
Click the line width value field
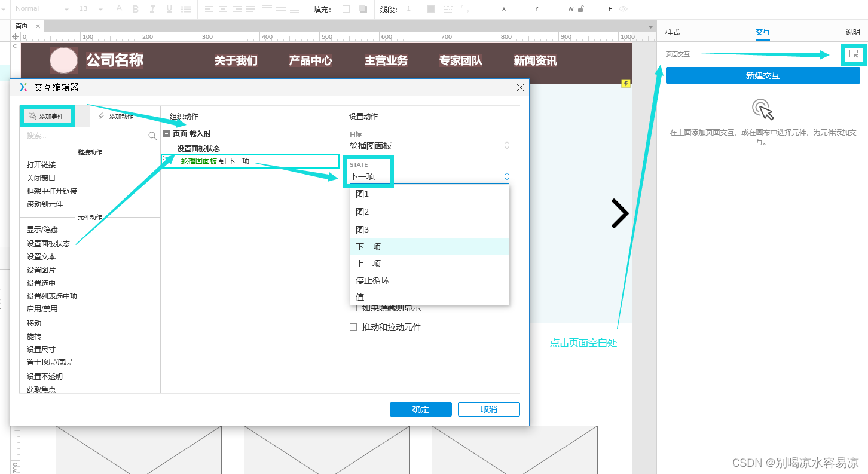(x=412, y=9)
